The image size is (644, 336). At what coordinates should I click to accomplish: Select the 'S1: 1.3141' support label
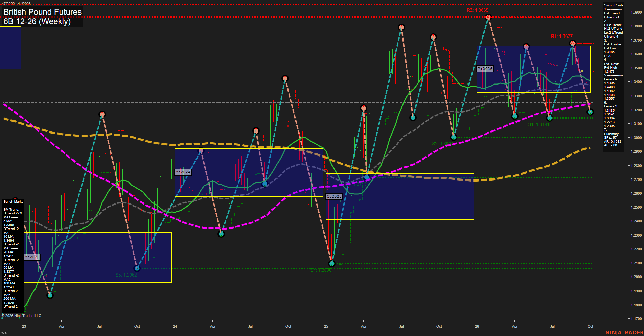pos(539,124)
